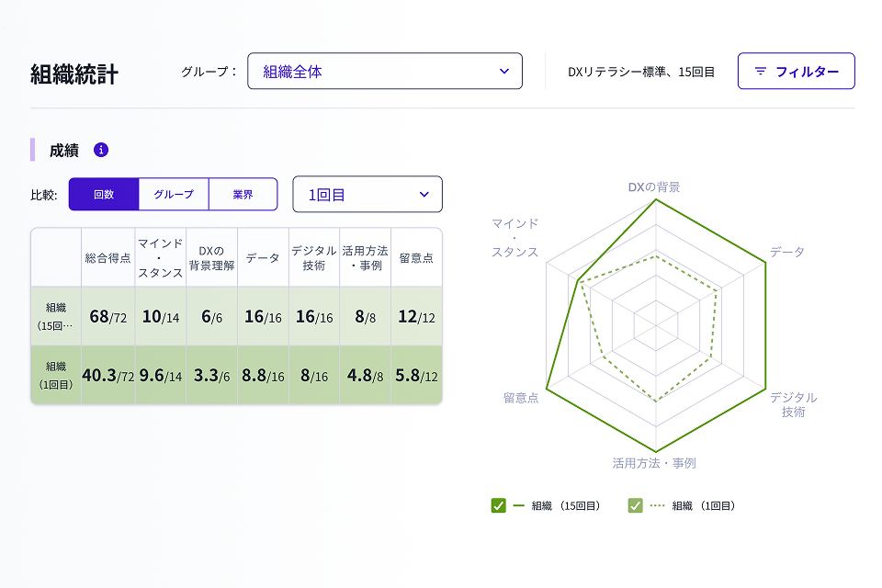The image size is (882, 588).
Task: Switch to the 業界 comparison tab
Action: tap(243, 194)
